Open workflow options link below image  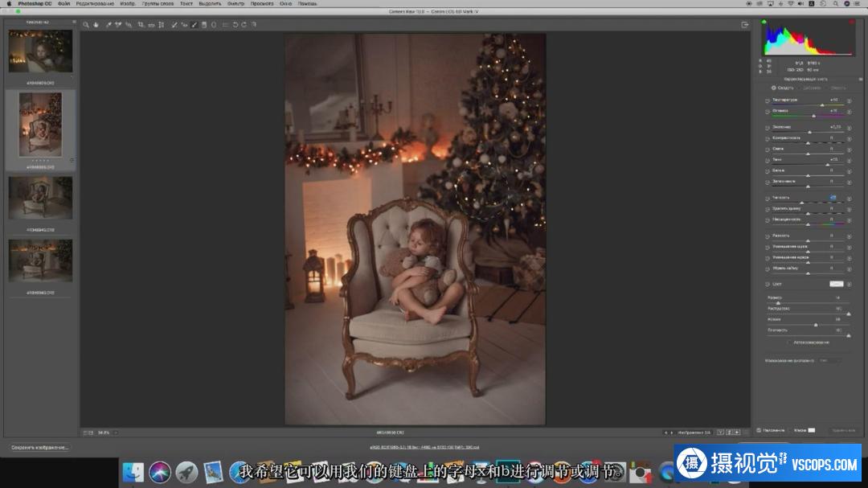[x=424, y=447]
